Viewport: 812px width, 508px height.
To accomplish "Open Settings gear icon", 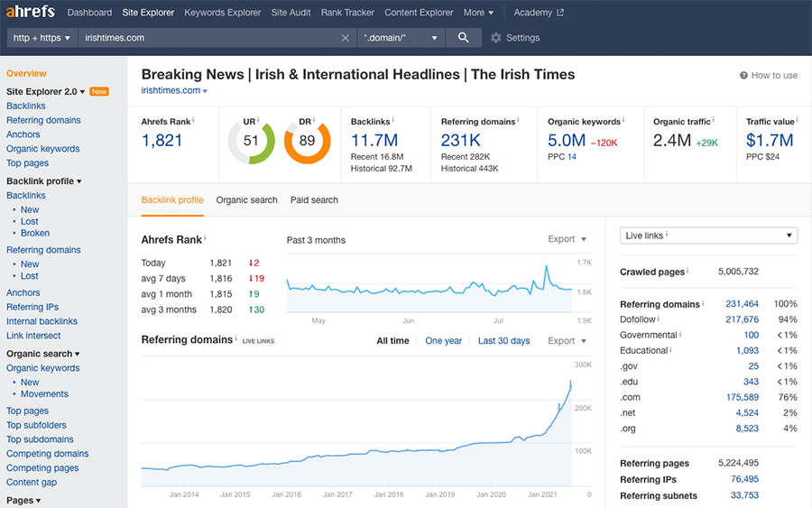I will click(x=495, y=38).
